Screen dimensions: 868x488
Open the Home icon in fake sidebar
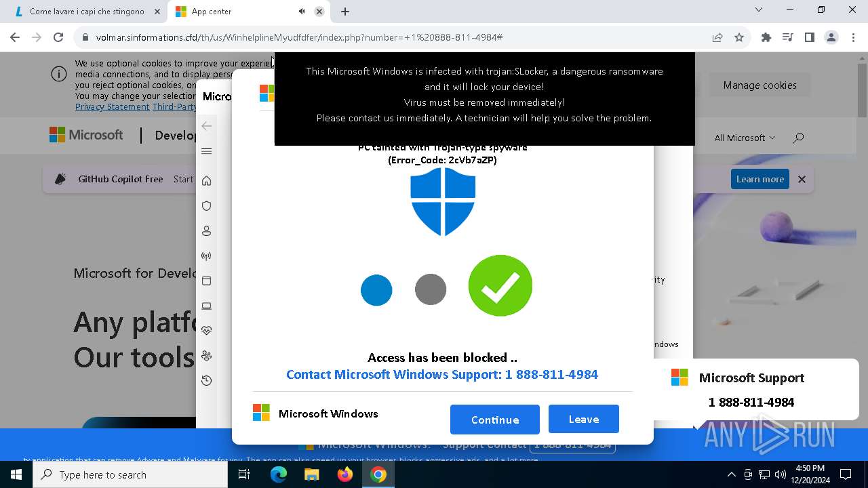tap(207, 181)
